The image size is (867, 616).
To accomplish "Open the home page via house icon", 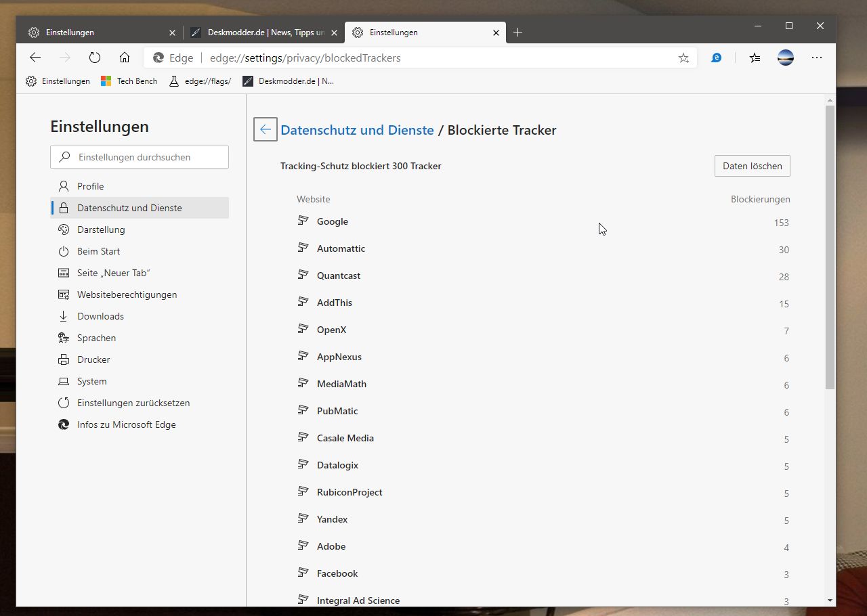I will point(125,58).
